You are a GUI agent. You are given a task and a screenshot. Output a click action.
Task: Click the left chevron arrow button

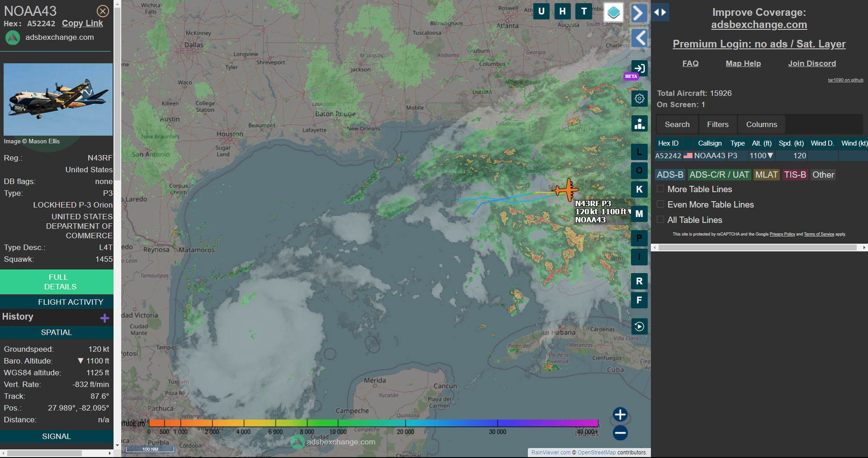click(x=639, y=38)
